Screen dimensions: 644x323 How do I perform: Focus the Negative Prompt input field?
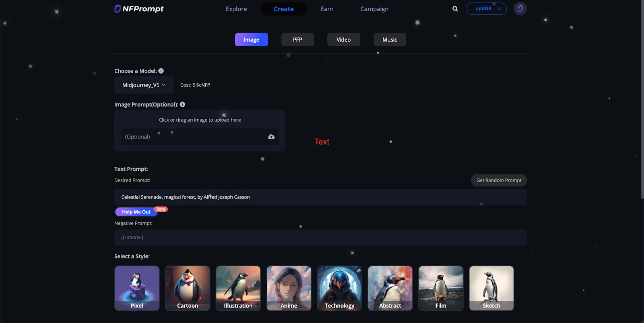[320, 238]
